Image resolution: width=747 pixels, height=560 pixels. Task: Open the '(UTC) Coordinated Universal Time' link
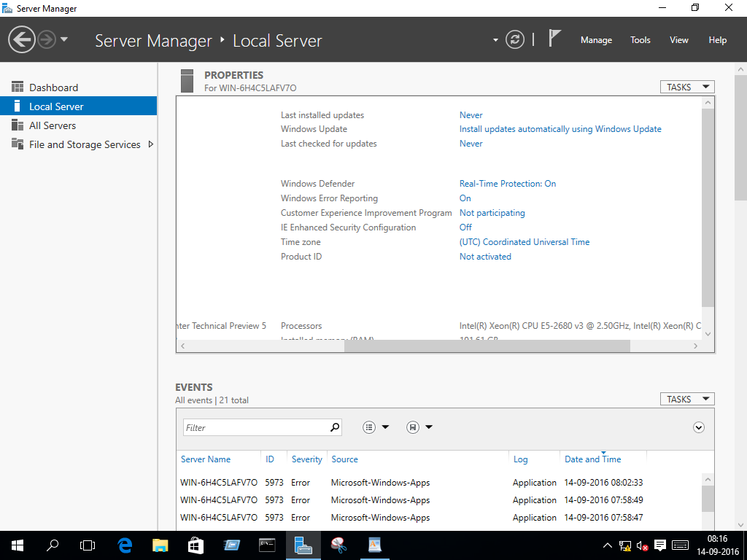pos(524,242)
